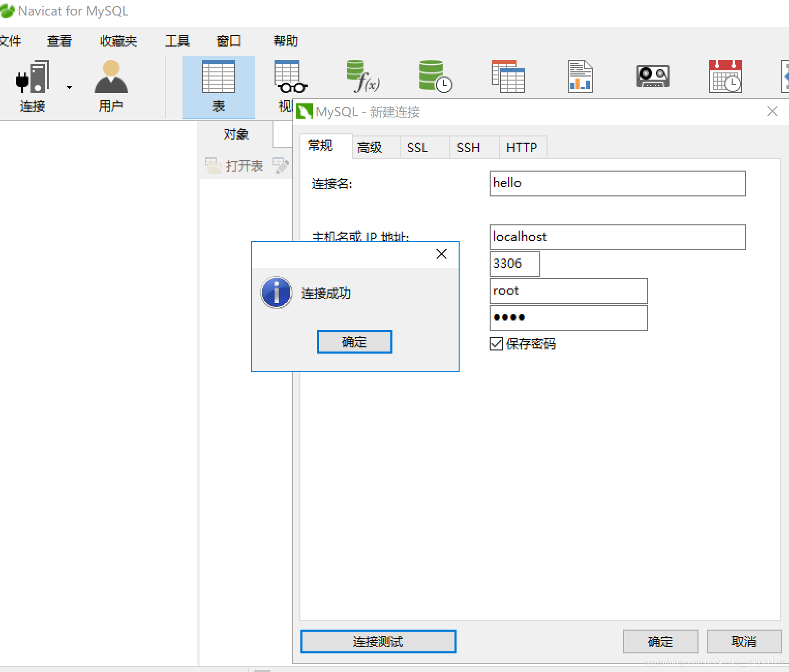Open the Event database-clock icon

coord(435,77)
